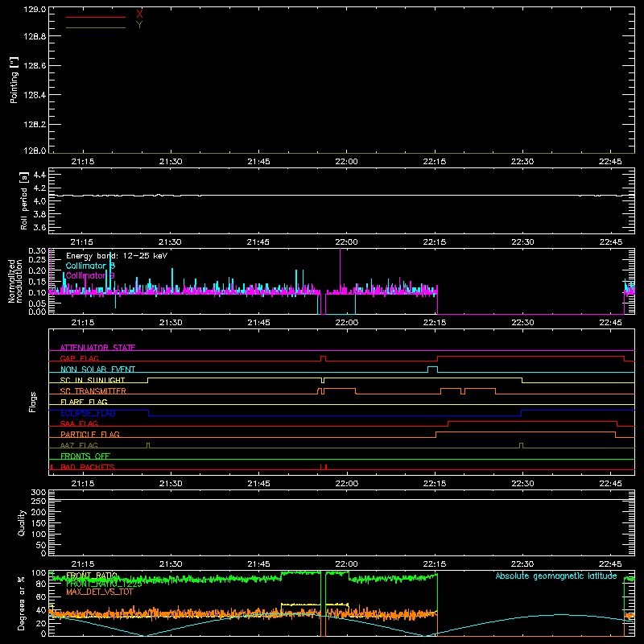This screenshot has width=644, height=644.
Task: Select the olive Y legend label
Action: coord(139,25)
